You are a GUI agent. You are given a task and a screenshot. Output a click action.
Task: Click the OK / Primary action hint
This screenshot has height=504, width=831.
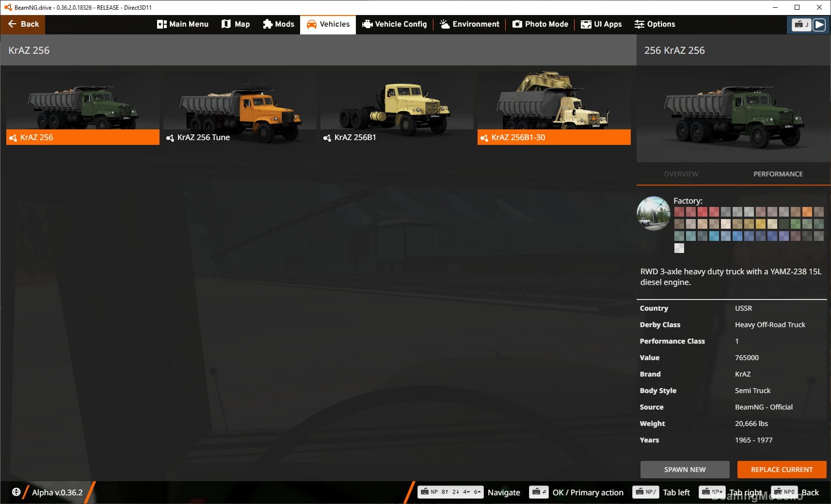588,492
